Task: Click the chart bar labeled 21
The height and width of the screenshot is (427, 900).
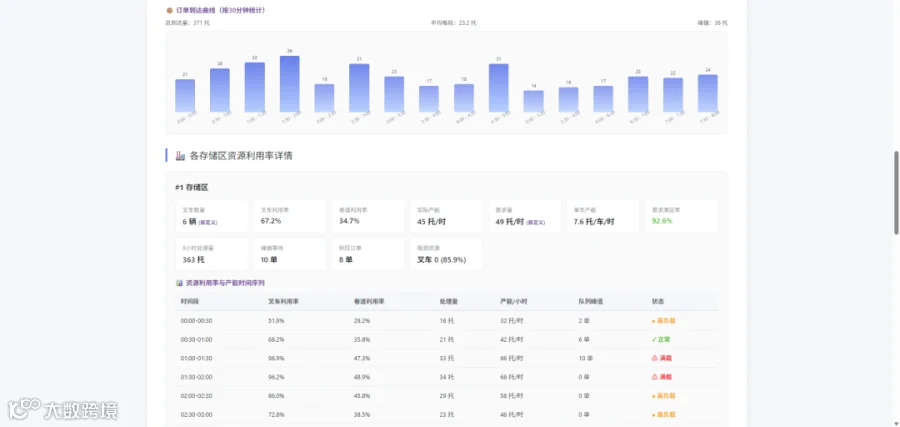Action: pyautogui.click(x=185, y=95)
